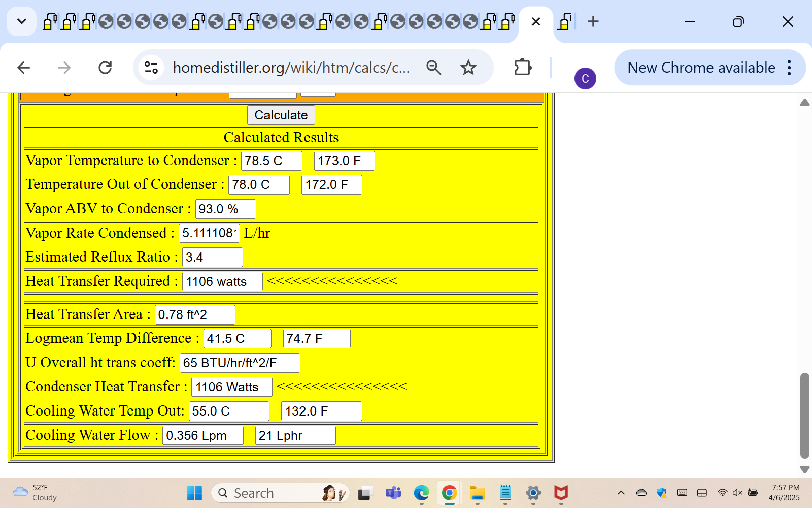
Task: Click the muted volume tray icon
Action: tap(737, 493)
